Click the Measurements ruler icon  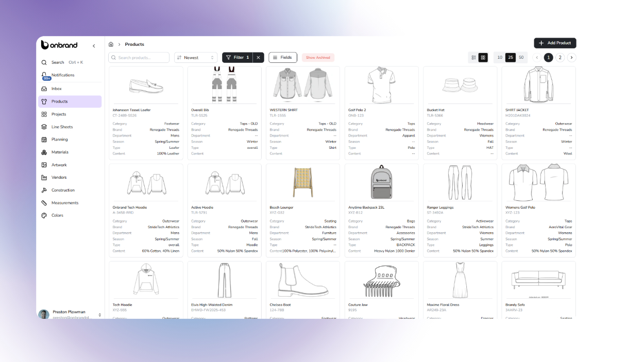pos(44,203)
